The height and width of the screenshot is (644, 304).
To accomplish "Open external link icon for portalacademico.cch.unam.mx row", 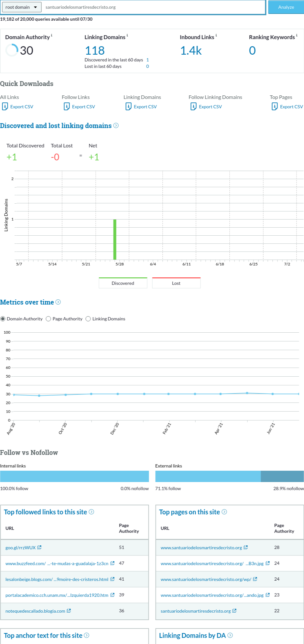I will pyautogui.click(x=112, y=595).
